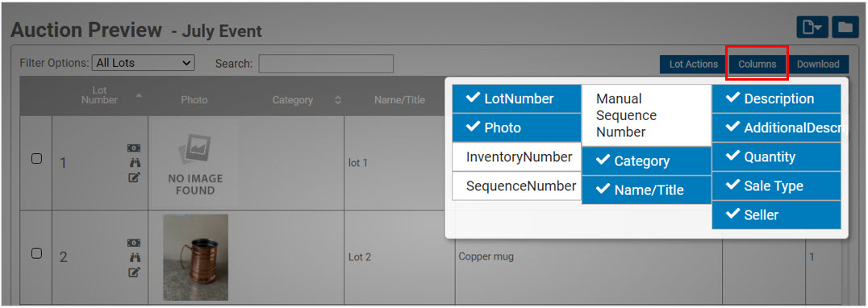Toggle the AdditionalDescription column off
Screen dimensions: 868x308
click(x=777, y=127)
